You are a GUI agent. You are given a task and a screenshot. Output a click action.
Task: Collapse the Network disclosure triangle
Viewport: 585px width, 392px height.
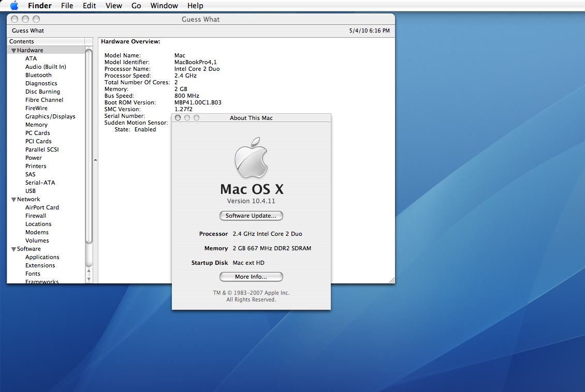pos(13,200)
